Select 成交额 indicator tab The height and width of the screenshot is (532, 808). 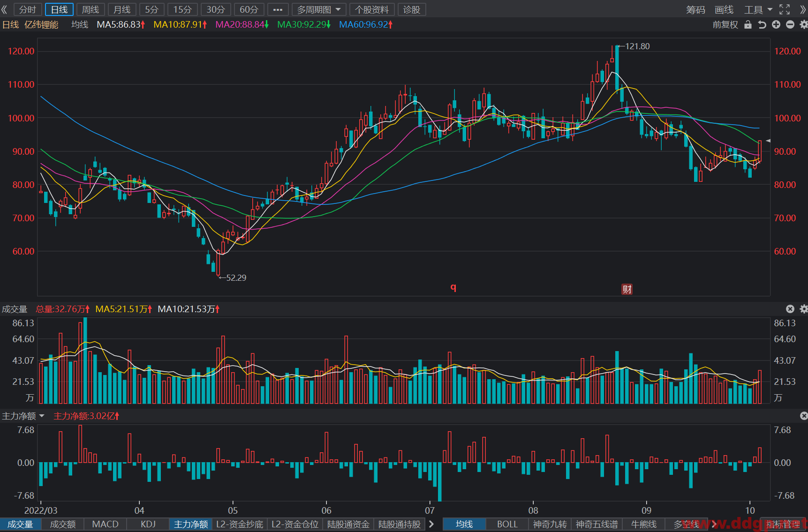pyautogui.click(x=63, y=524)
